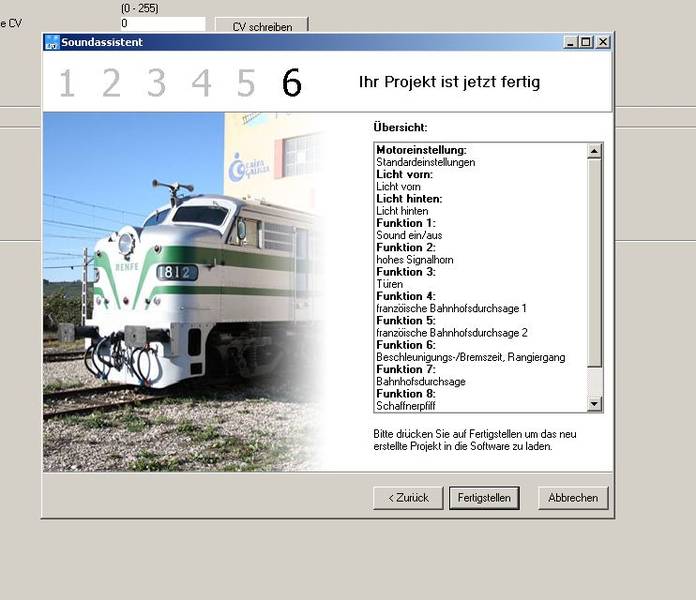Cancel the wizard with Abbrechen
Image resolution: width=696 pixels, height=600 pixels.
573,498
